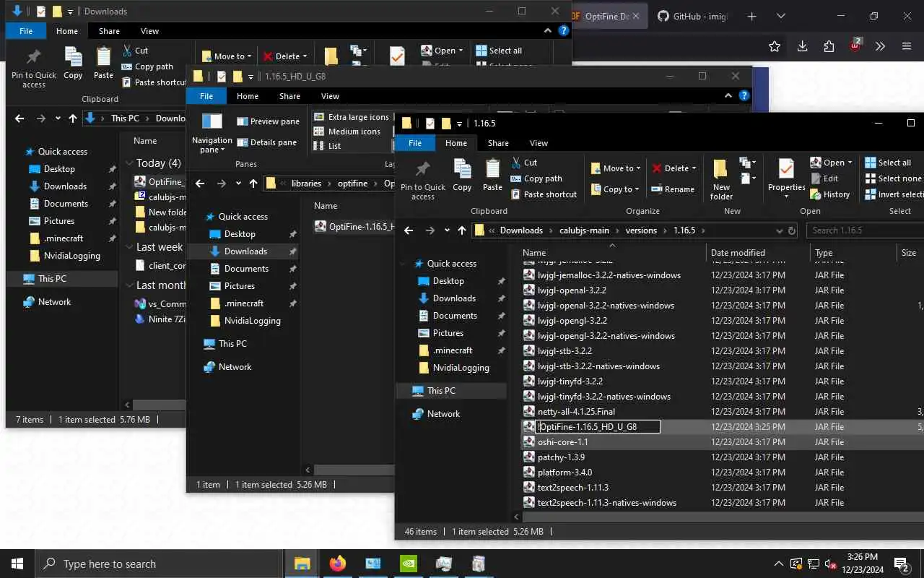Viewport: 924px width, 578px height.
Task: Click Rename in the 1.16.5 window ribbon
Action: [x=672, y=189]
